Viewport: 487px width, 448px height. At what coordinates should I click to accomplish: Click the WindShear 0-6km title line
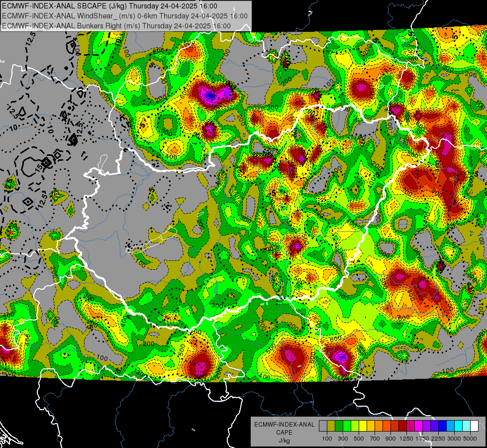tap(125, 16)
